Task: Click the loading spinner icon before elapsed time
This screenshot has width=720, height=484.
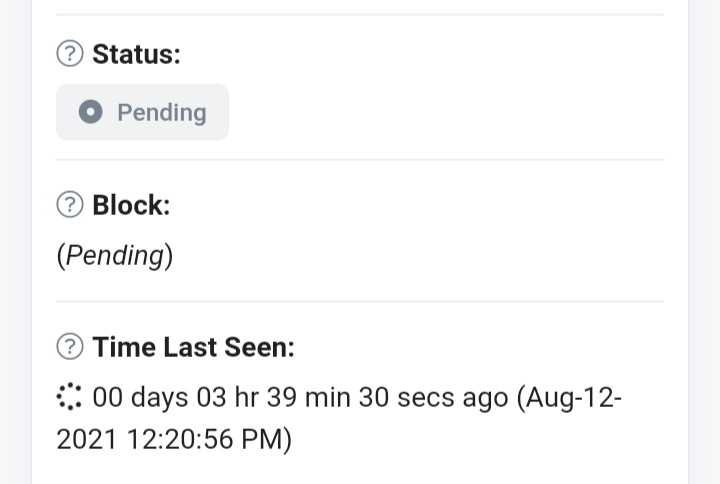Action: pos(69,396)
